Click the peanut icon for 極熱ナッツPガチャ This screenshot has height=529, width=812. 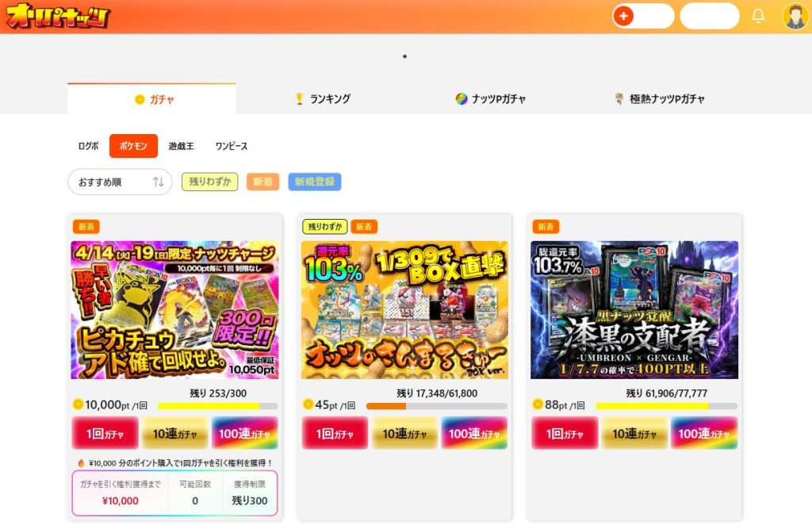coord(617,98)
